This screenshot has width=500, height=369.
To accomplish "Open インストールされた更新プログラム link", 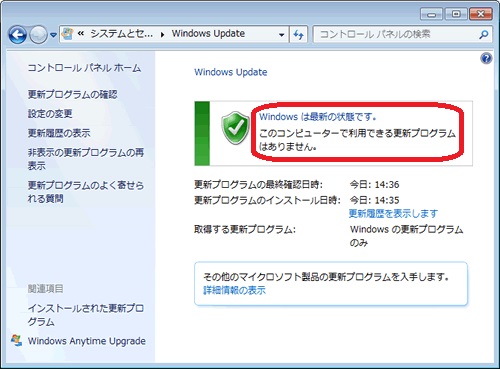I will (x=86, y=315).
